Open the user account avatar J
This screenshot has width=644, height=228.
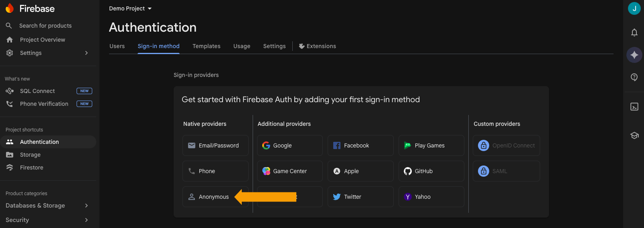tap(634, 8)
